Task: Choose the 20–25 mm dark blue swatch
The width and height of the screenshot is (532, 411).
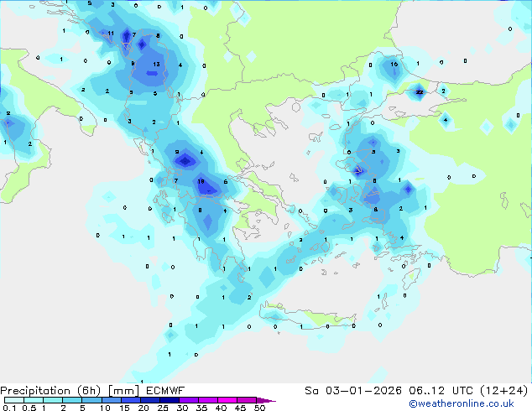Action: [x=149, y=400]
